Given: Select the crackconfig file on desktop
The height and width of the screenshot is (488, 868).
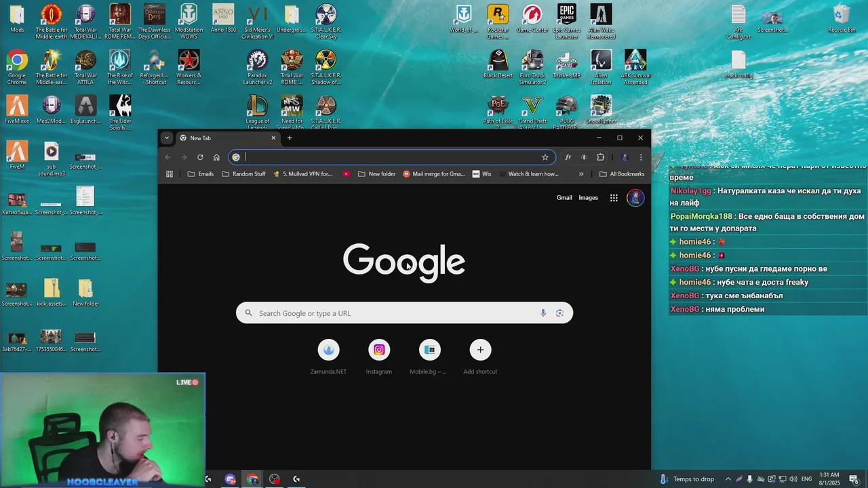Looking at the screenshot, I should point(738,64).
